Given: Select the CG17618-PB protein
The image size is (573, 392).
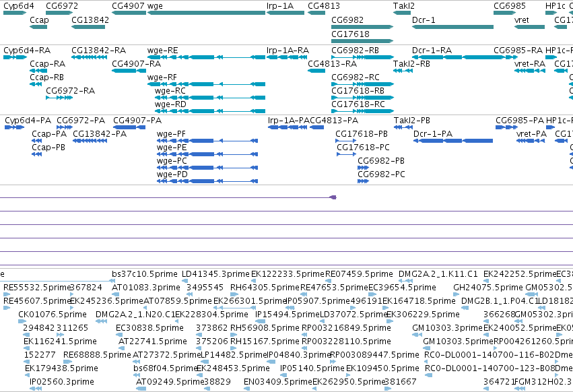Looking at the screenshot, I should coord(345,141).
